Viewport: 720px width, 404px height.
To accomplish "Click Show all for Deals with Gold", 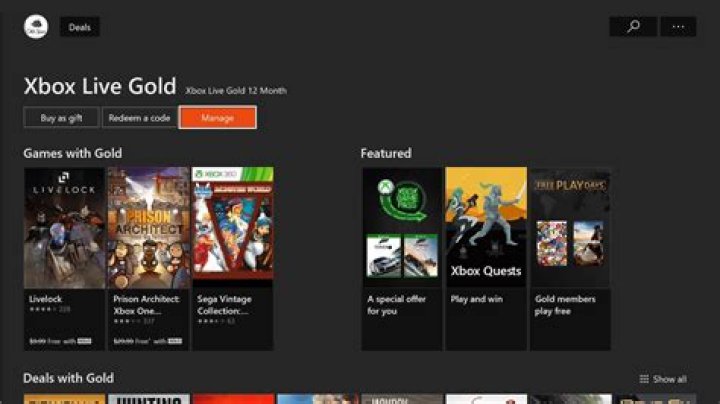I will 669,379.
